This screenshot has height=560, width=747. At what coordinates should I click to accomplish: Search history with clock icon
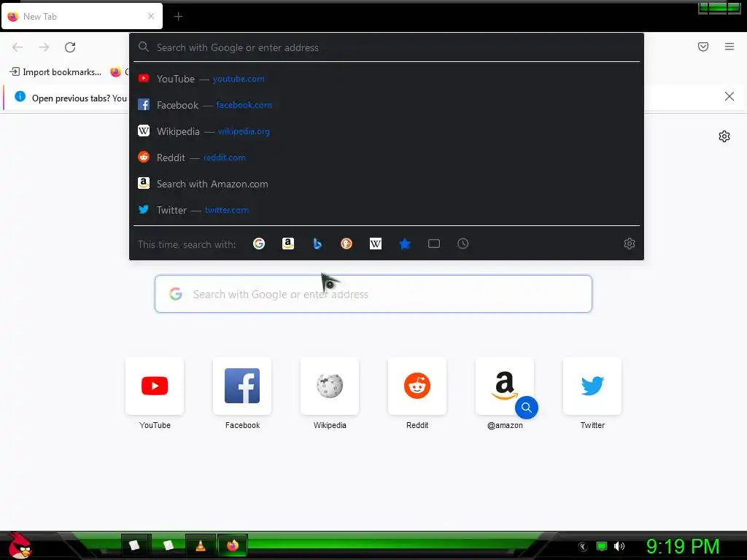tap(463, 244)
